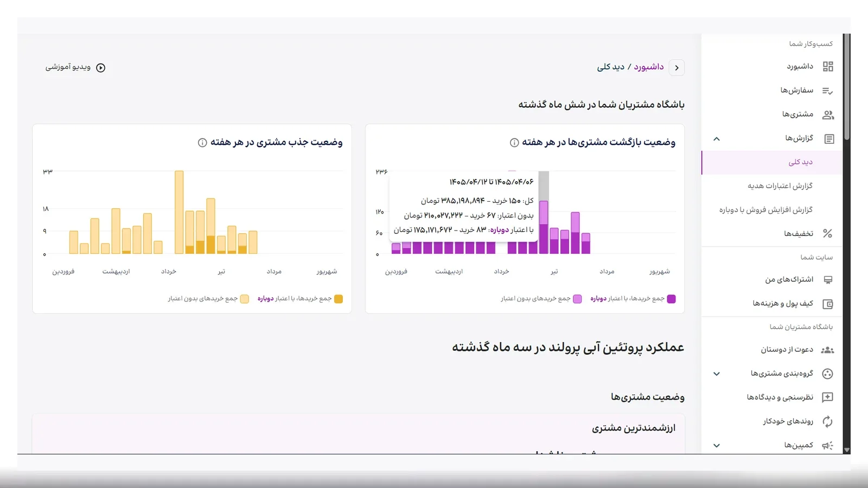Select دید کلی in the sidebar
This screenshot has width=868, height=488.
[772, 162]
